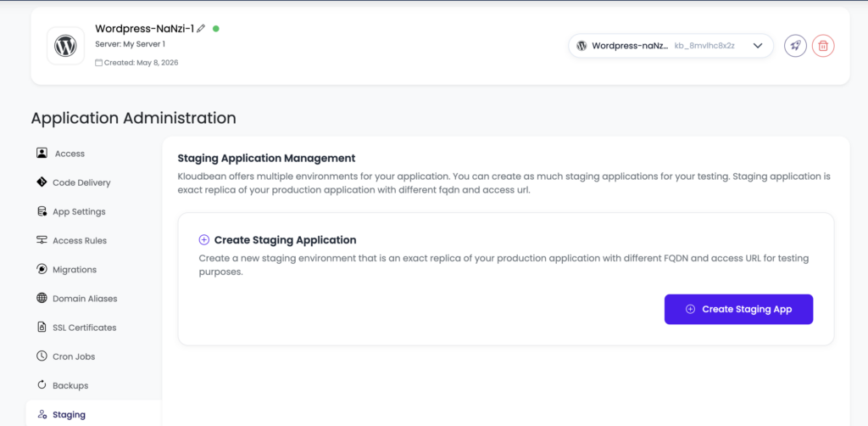Click the chevron arrow in the app selector
The width and height of the screenshot is (868, 426).
tap(758, 46)
